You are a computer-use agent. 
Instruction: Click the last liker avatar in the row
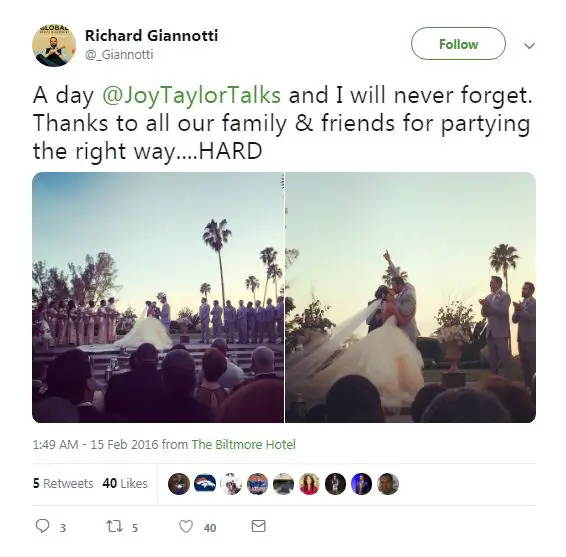point(388,484)
